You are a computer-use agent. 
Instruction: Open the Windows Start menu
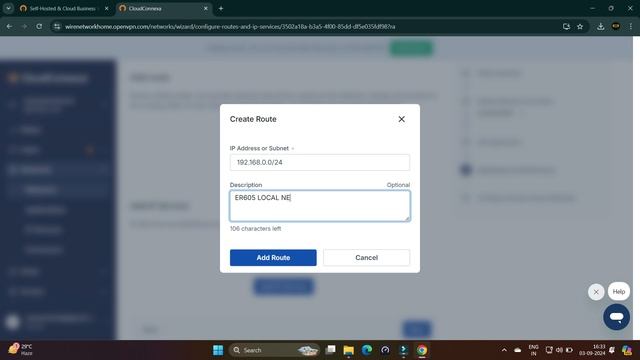click(218, 350)
